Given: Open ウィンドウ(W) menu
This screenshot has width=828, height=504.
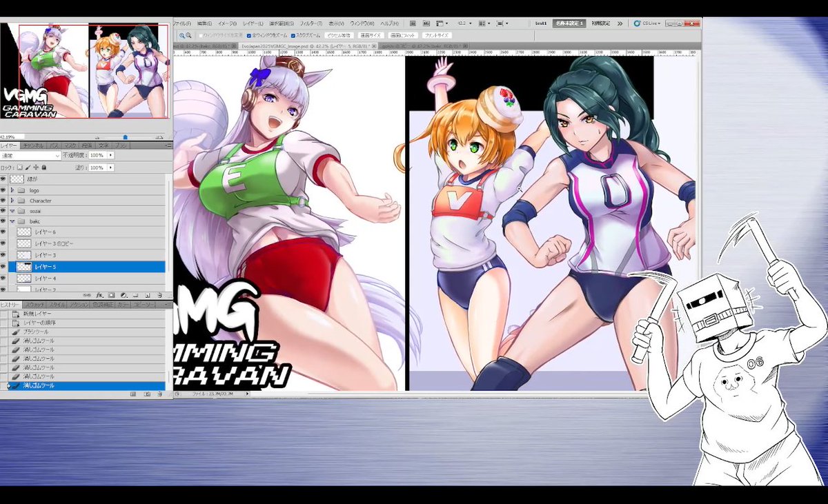Looking at the screenshot, I should click(363, 23).
